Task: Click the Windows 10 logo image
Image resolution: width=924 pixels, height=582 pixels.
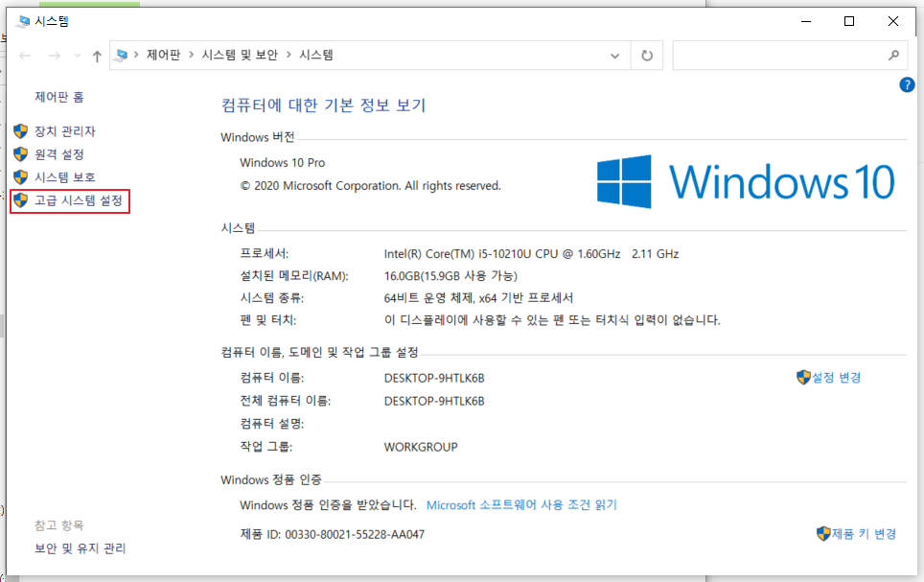Action: pos(746,181)
